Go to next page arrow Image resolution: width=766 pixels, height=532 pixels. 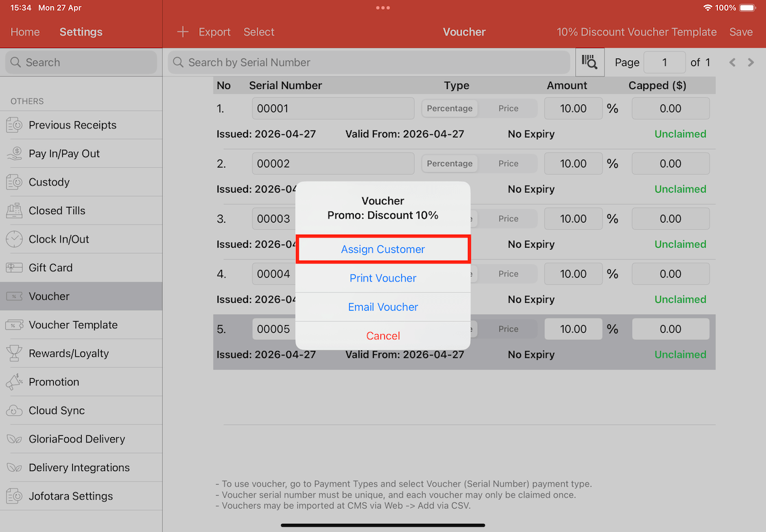tap(751, 62)
